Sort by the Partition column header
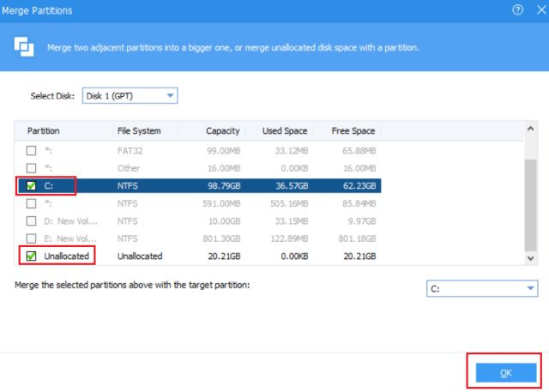Image resolution: width=549 pixels, height=392 pixels. point(43,131)
